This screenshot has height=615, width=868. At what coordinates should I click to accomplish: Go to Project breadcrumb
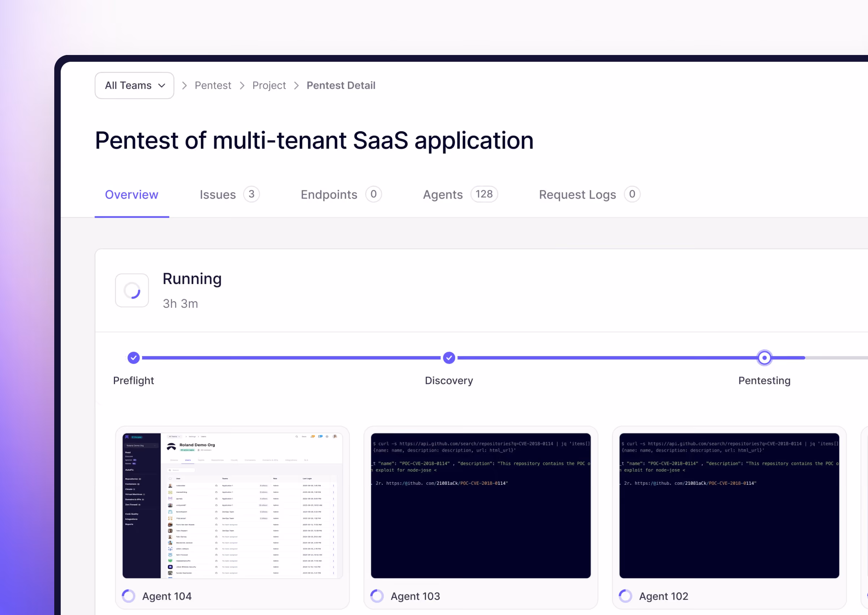click(269, 86)
